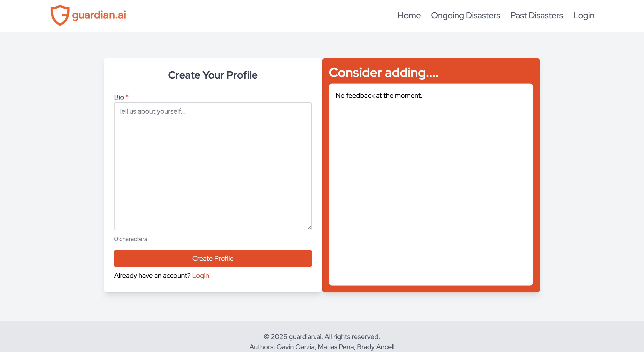Focus the Bio text area
Viewport: 644px width, 352px height.
coord(213,166)
